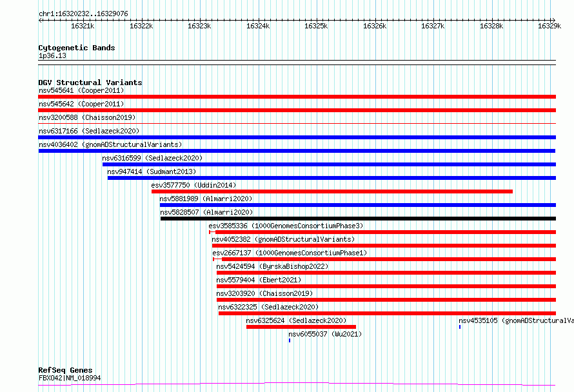Screen dimensions: 574x392
Task: Click nsv6322325 (Sedlazeck2020) label
Action: click(268, 307)
